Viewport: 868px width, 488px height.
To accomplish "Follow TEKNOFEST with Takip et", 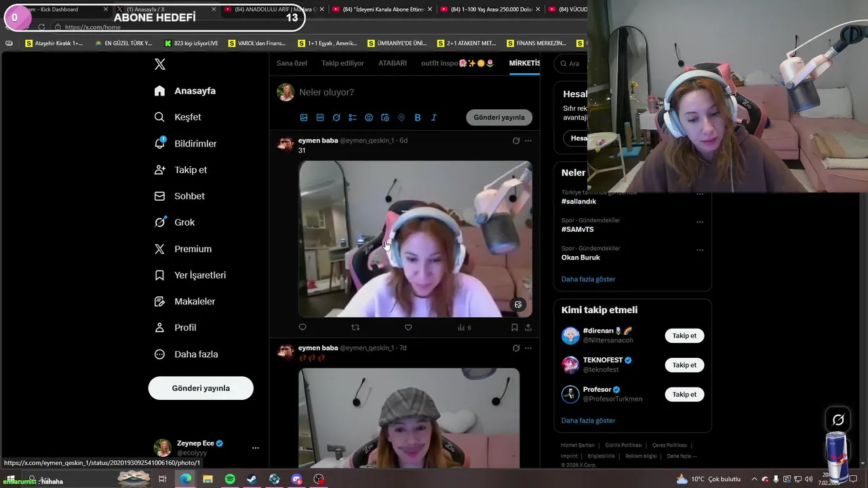I will 684,365.
